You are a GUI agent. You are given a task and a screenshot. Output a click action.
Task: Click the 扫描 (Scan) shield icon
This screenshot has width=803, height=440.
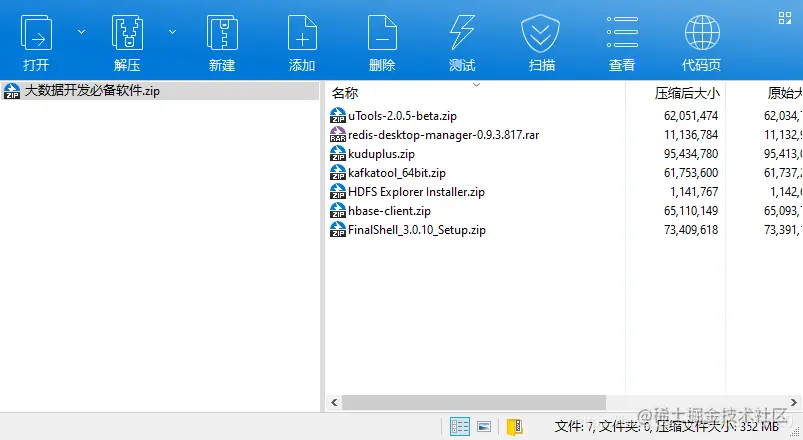coord(541,34)
